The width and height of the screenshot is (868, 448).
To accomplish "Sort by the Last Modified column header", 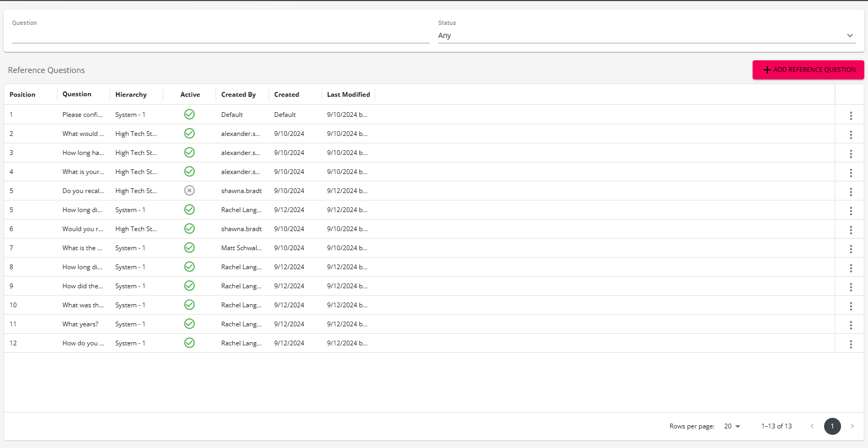I will 348,95.
